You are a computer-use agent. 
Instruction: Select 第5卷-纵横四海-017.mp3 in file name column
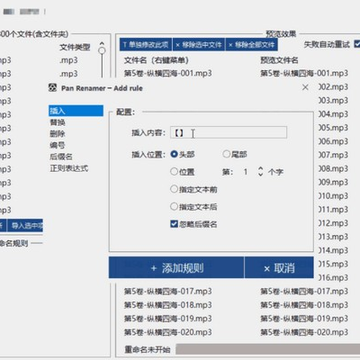coord(168,291)
